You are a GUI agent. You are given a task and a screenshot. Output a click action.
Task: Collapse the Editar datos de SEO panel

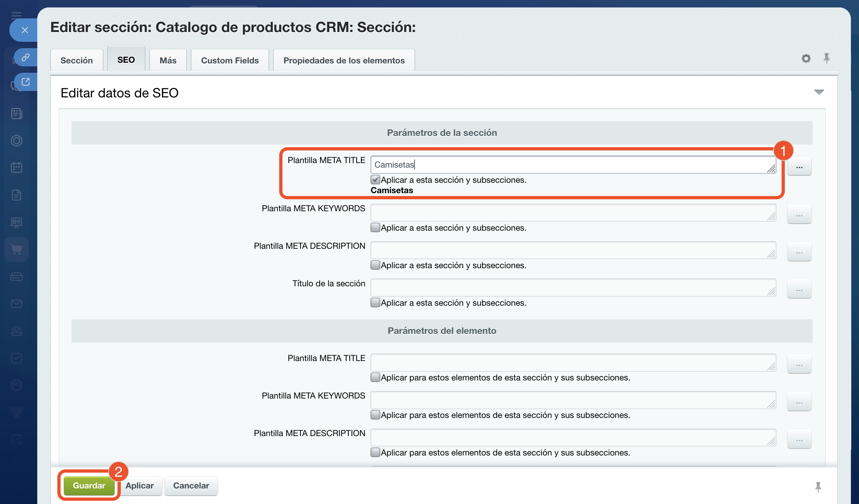tap(819, 92)
